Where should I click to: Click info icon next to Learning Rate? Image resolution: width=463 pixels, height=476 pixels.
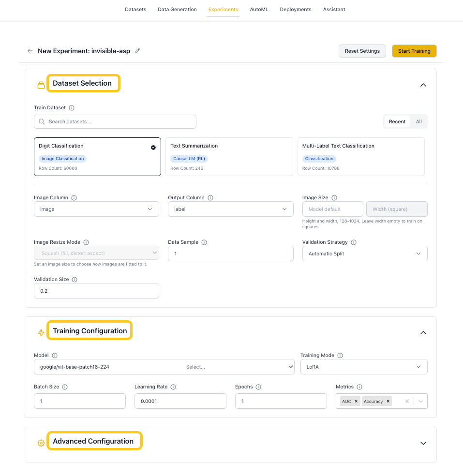(x=173, y=387)
